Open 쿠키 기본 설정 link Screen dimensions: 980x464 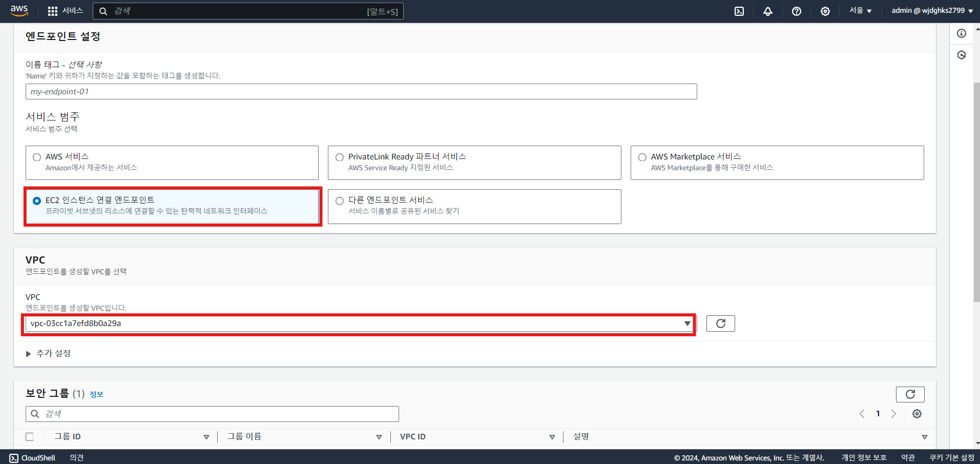[952, 458]
